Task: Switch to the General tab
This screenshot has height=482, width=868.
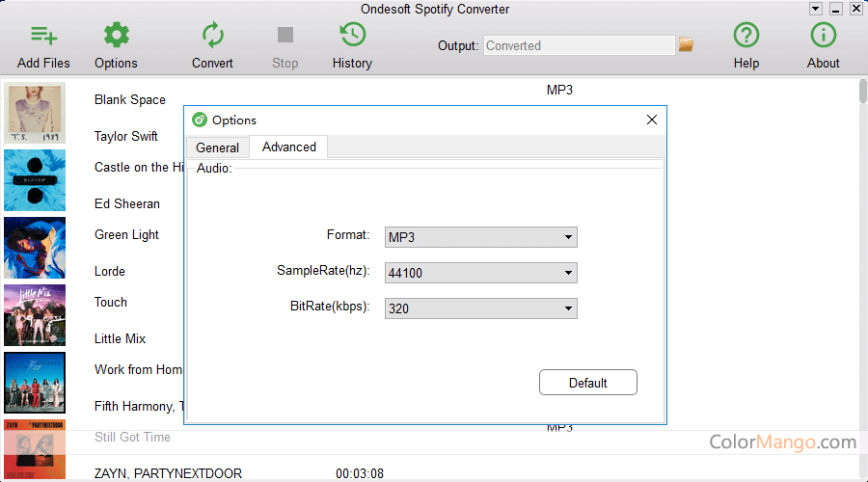Action: pyautogui.click(x=217, y=147)
